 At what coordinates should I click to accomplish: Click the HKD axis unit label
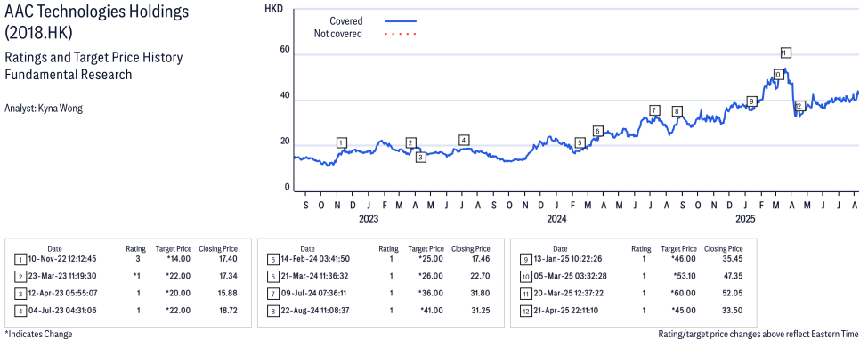tap(272, 9)
